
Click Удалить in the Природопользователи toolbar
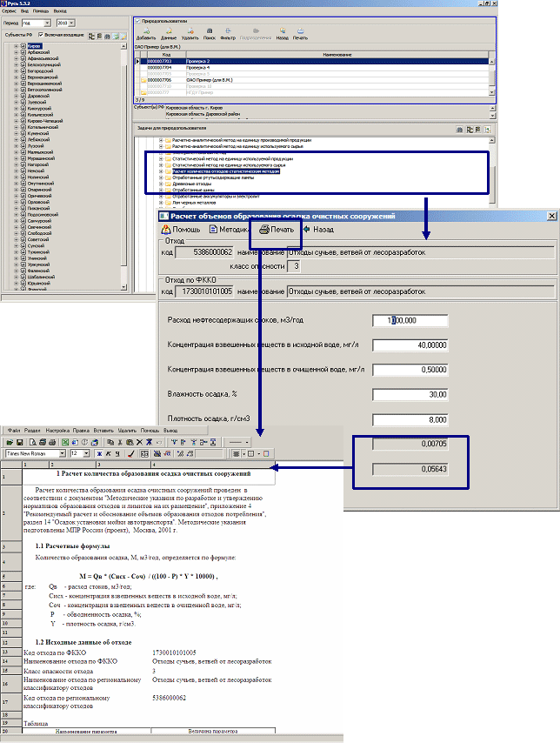[191, 35]
